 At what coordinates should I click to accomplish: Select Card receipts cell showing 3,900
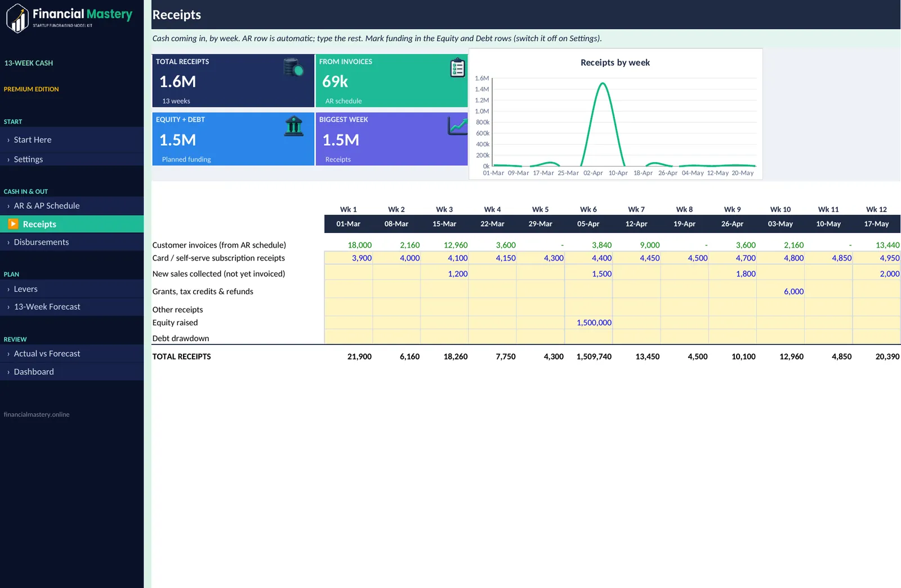pyautogui.click(x=349, y=258)
